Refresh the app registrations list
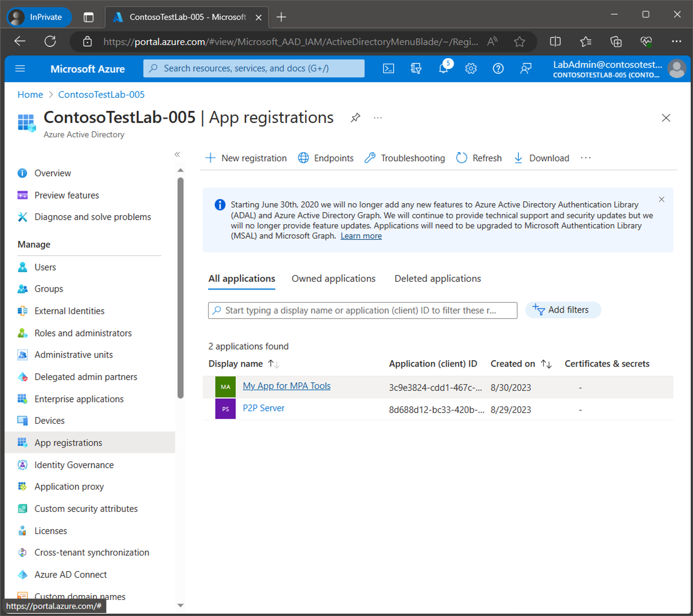Viewport: 693px width, 616px height. pos(479,158)
